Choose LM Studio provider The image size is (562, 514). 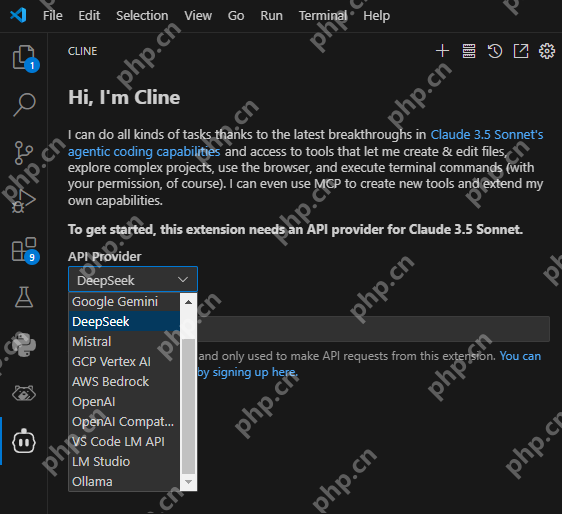click(124, 462)
